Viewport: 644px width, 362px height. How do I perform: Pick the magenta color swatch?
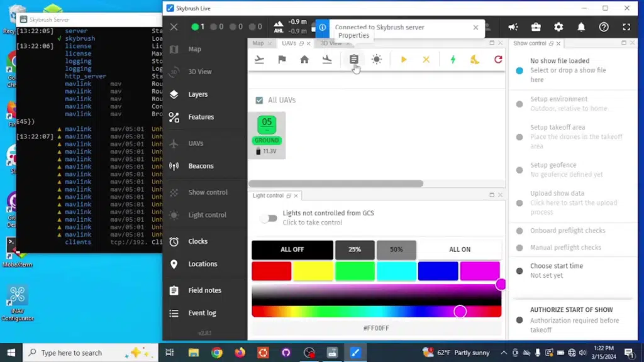[x=480, y=271]
